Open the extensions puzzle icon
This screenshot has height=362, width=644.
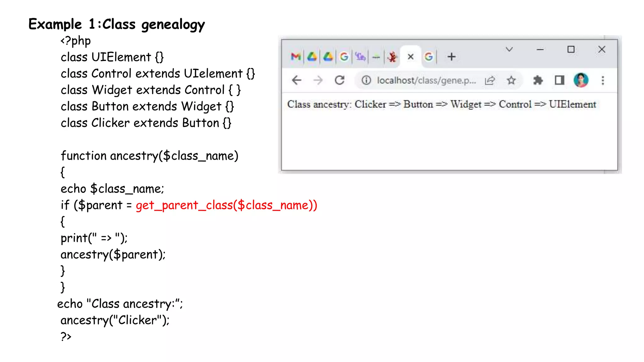[x=538, y=80]
